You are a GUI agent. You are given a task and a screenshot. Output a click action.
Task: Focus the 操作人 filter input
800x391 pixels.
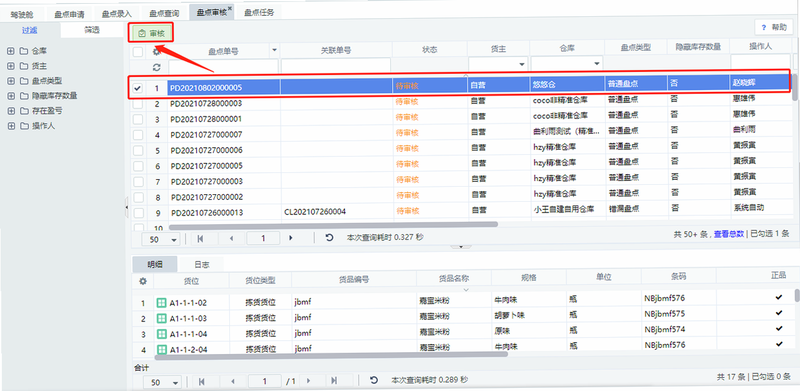(x=760, y=62)
